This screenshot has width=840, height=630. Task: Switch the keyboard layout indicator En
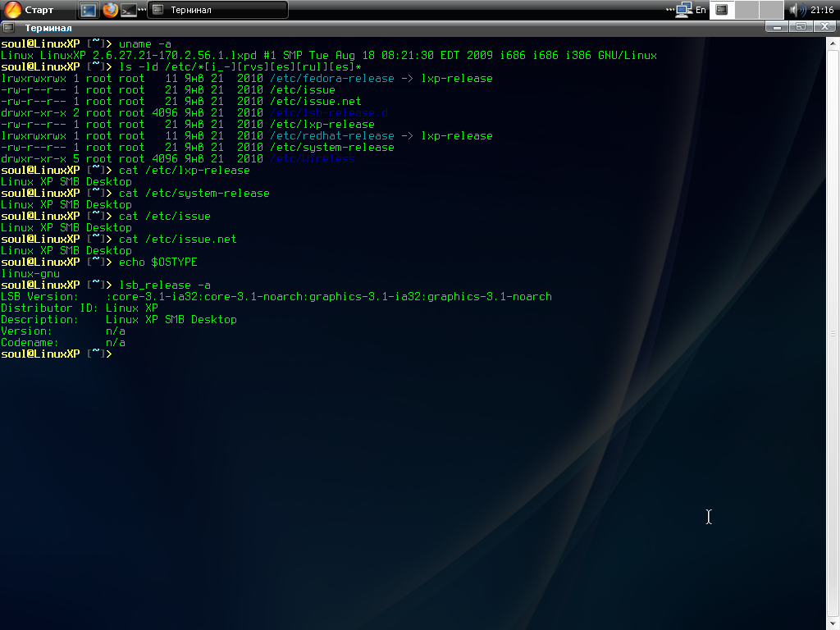pyautogui.click(x=701, y=10)
